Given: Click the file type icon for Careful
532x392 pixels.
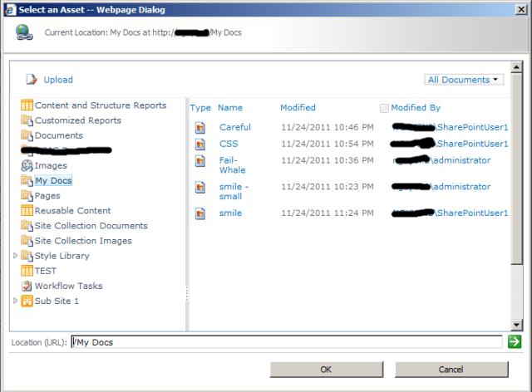Looking at the screenshot, I should click(199, 128).
